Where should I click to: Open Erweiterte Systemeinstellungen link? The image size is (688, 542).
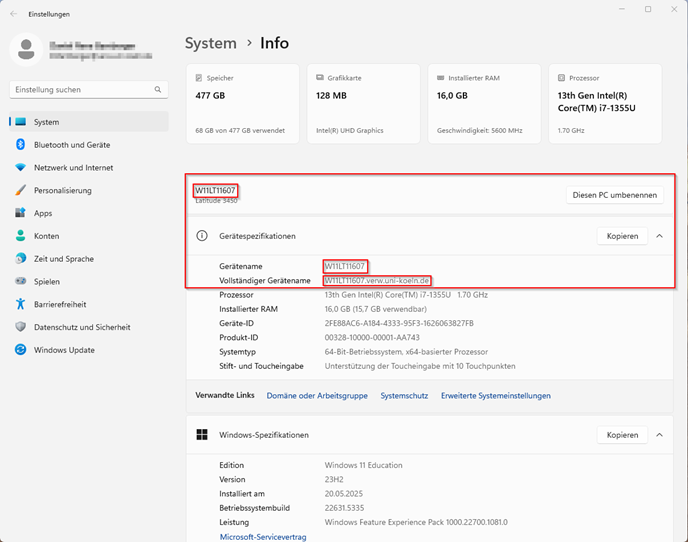(496, 395)
